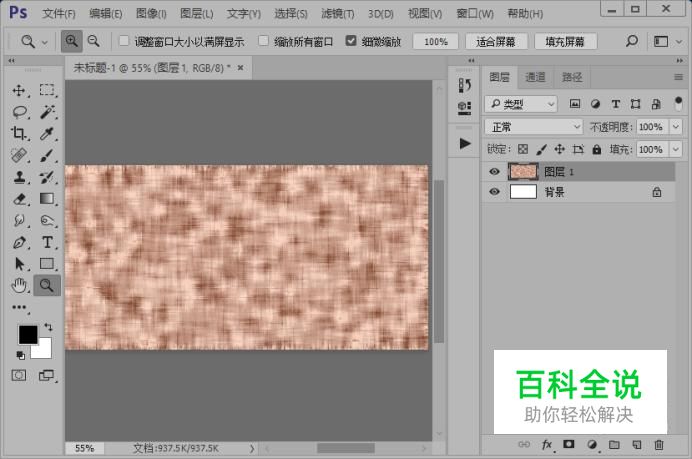Add a layer mask
The height and width of the screenshot is (459, 692).
coord(569,444)
